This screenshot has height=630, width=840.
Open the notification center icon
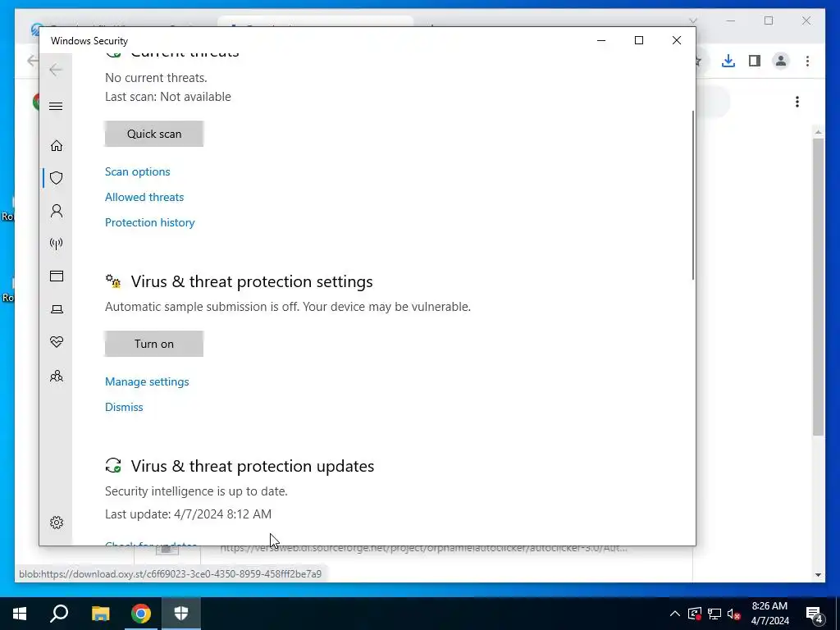tap(815, 614)
